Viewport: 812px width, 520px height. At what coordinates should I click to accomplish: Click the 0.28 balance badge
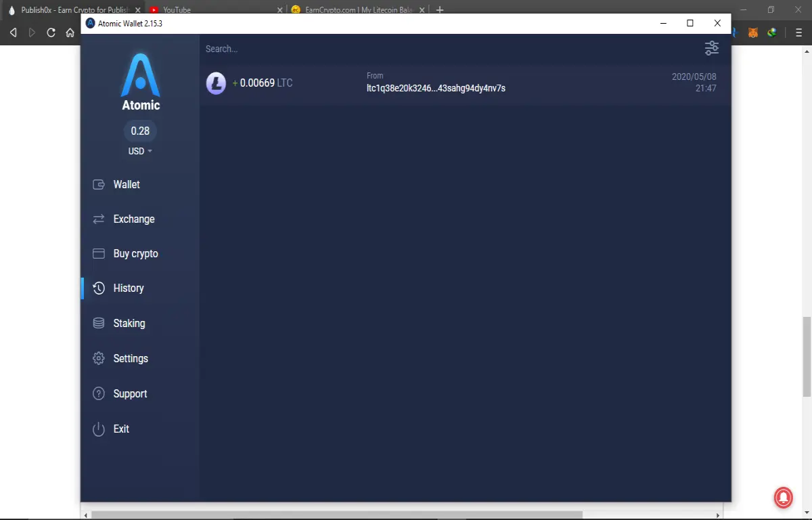pyautogui.click(x=140, y=131)
